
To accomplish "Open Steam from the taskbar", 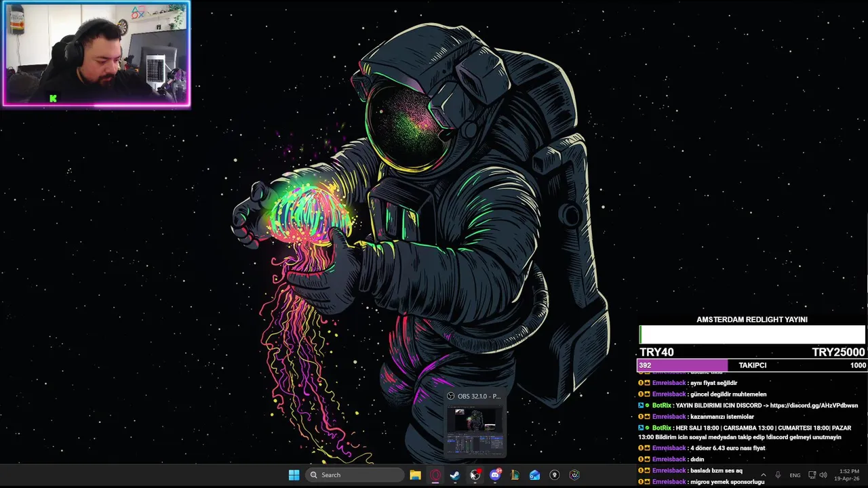I will pos(455,475).
